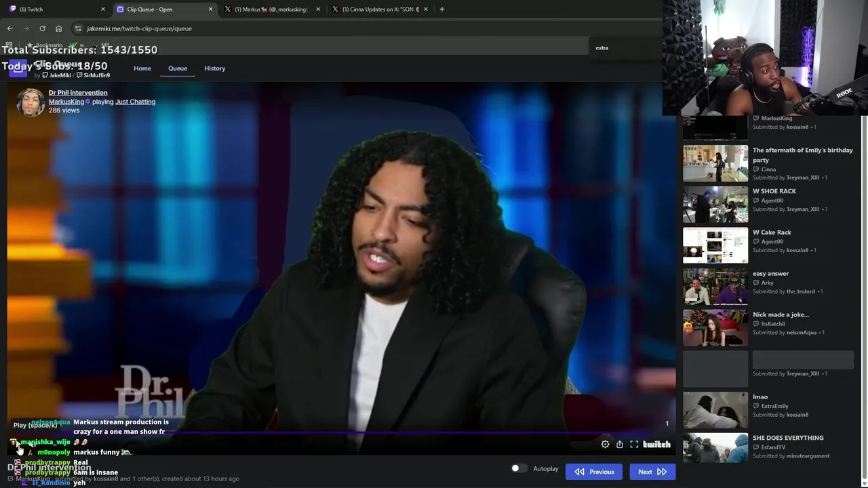Click the aftermath of Emily's birthday title
This screenshot has width=868, height=488.
pos(803,155)
